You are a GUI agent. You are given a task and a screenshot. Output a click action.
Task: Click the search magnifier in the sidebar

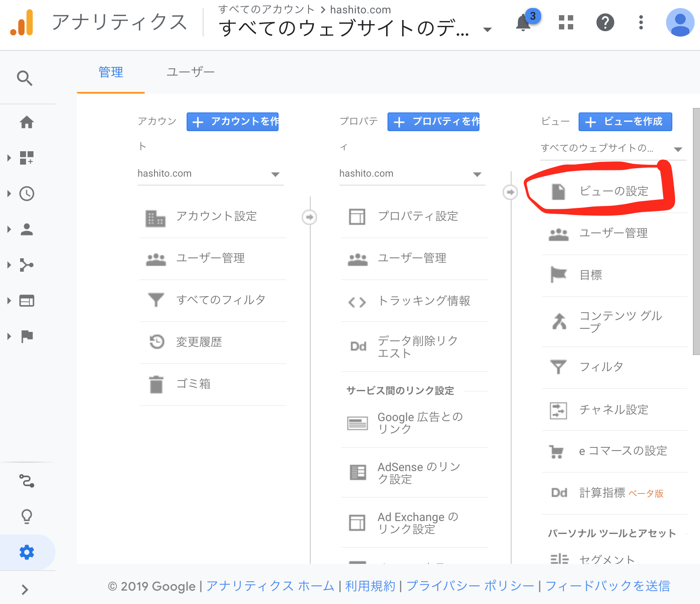click(x=25, y=78)
